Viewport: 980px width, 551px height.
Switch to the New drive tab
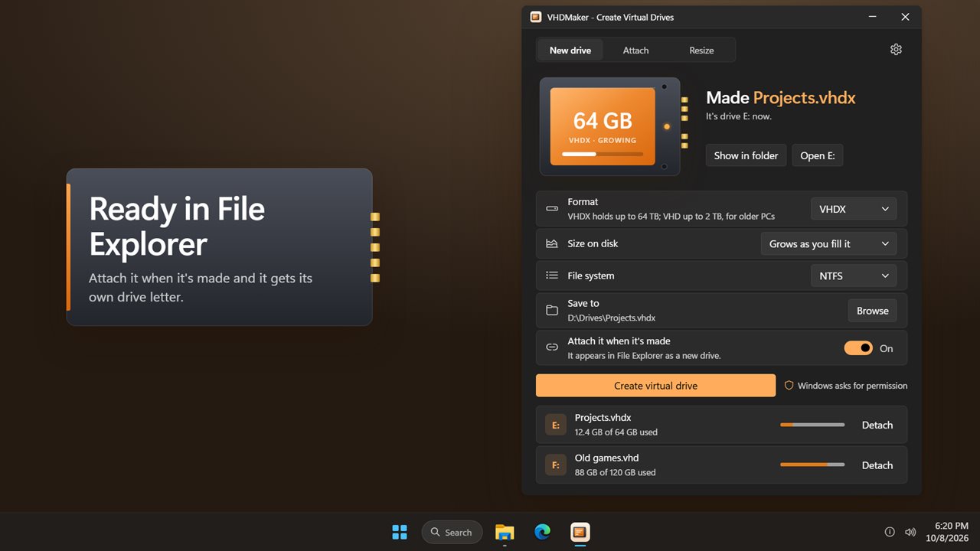pyautogui.click(x=570, y=51)
